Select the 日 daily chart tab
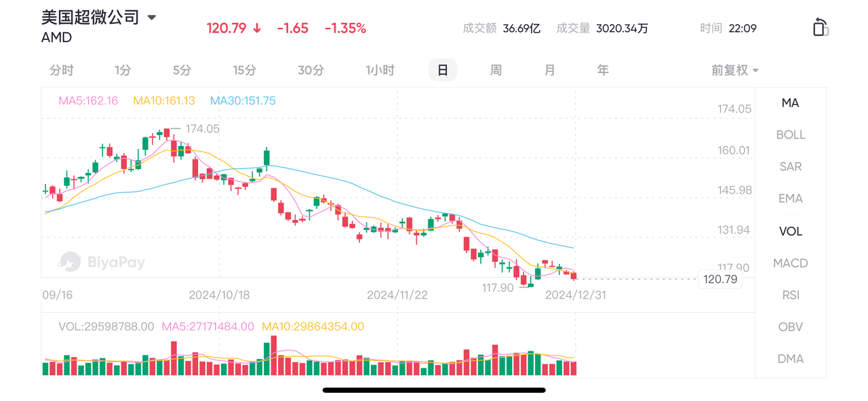This screenshot has height=401, width=868. point(443,71)
